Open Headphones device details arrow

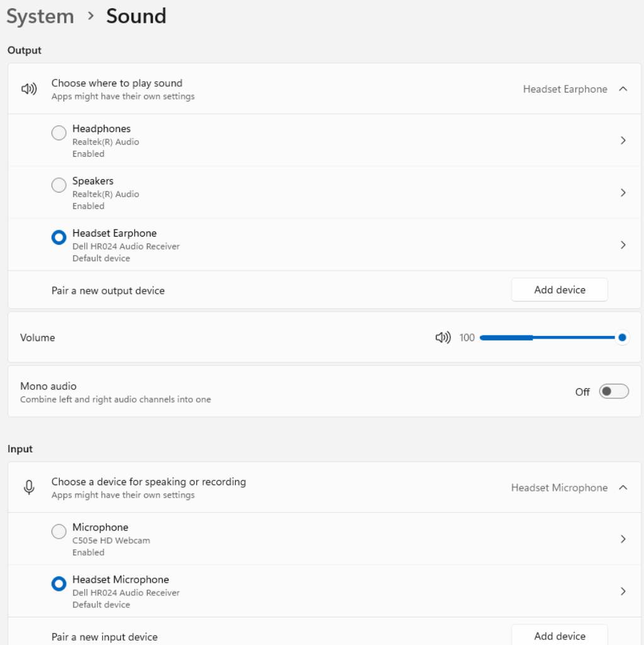[623, 140]
